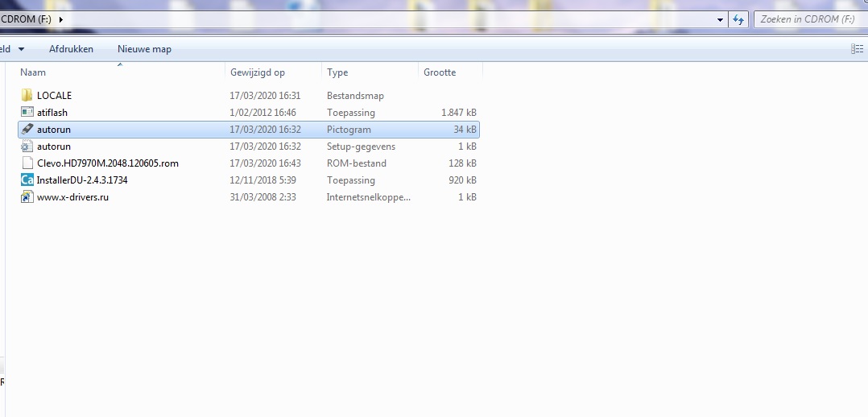Click the autorun Pictogram file icon
This screenshot has height=417, width=868.
click(x=27, y=129)
